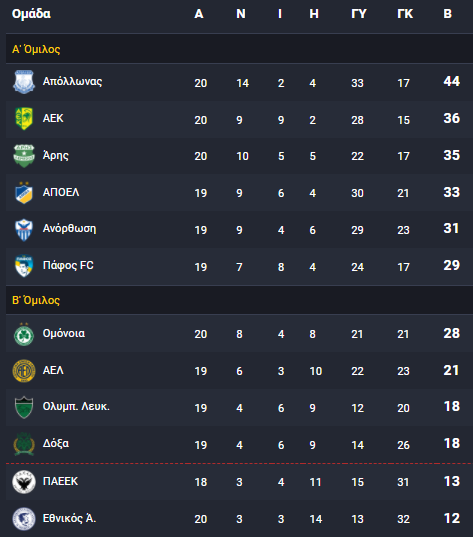Click the Απόλλωνας team crest icon
The image size is (473, 538).
(24, 82)
